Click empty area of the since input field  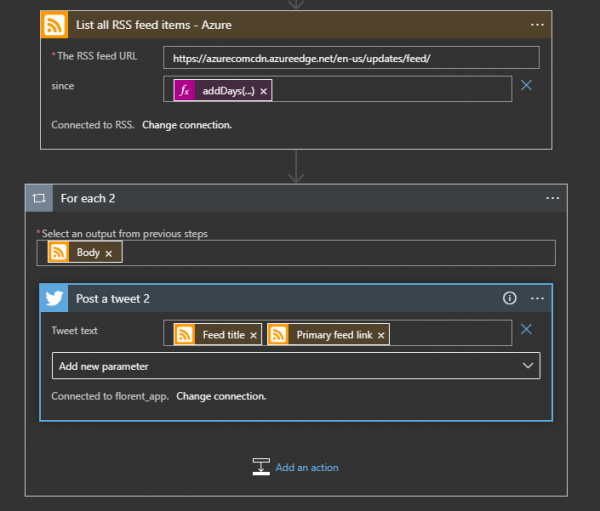point(391,89)
